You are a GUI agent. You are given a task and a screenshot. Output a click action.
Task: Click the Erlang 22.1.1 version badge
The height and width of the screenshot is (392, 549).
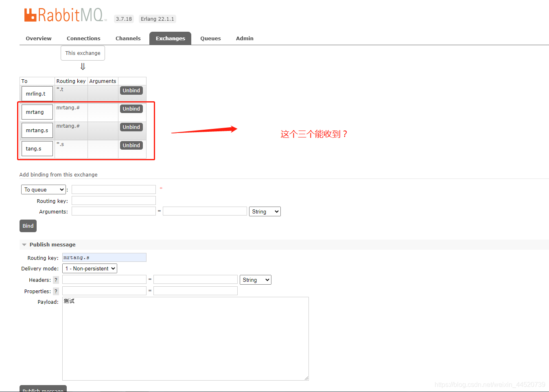click(157, 19)
